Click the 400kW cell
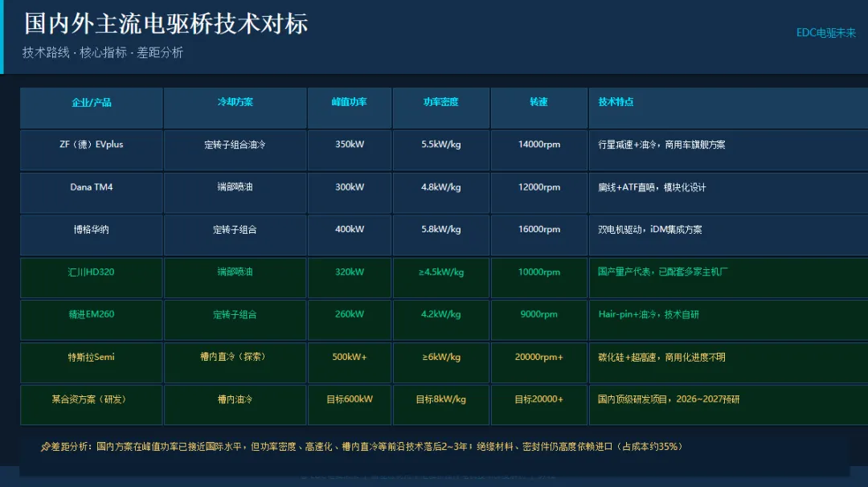Screen dimensions: 868x487 (350, 235)
